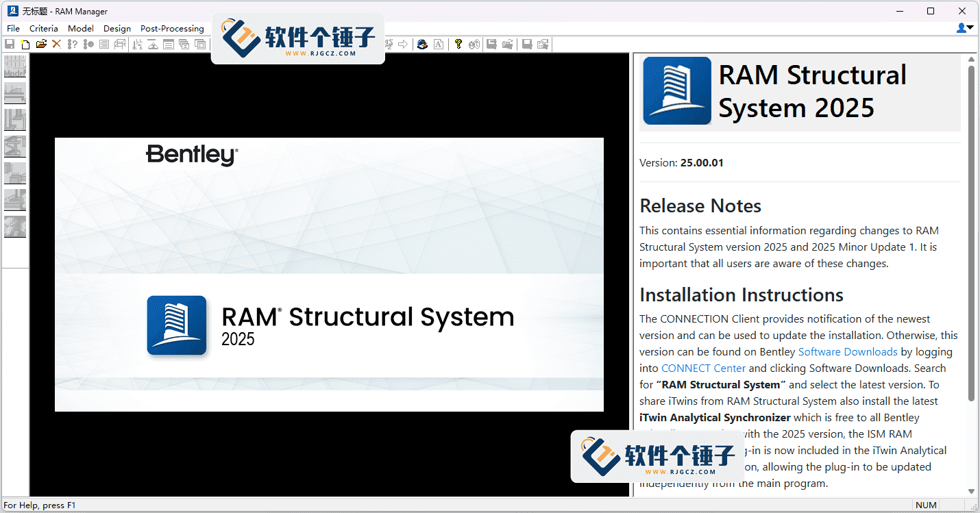Select the fifth module icon in sidebar
980x513 pixels.
tap(15, 173)
